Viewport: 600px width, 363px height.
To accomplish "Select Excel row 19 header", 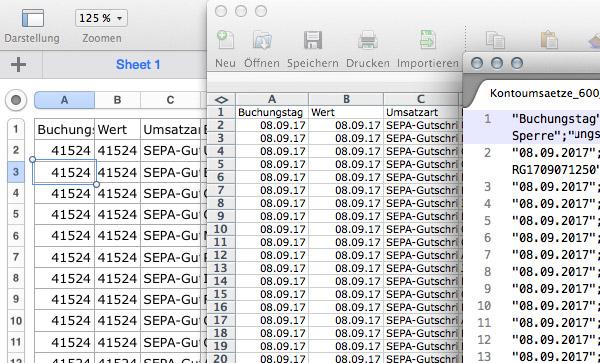I will pyautogui.click(x=221, y=346).
